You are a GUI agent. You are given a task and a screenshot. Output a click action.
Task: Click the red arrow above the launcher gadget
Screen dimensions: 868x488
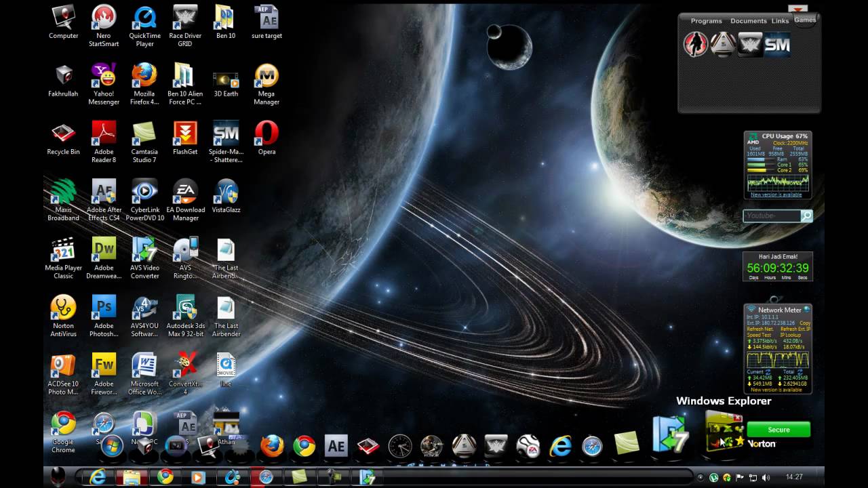pos(798,9)
